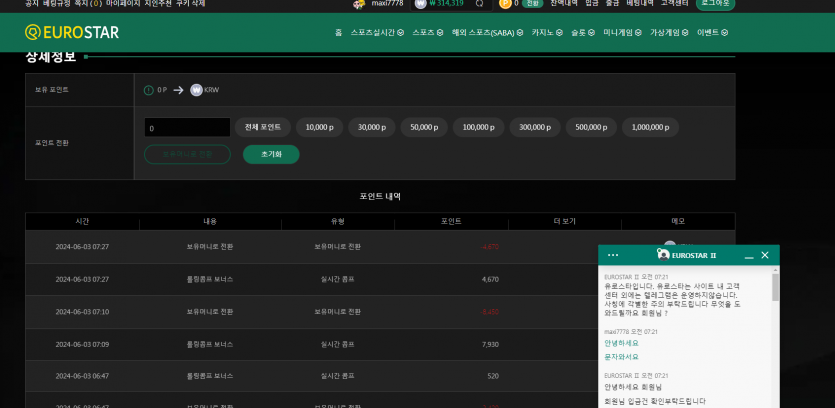Open 베팅내역 link in top bar
The width and height of the screenshot is (835, 408).
pyautogui.click(x=640, y=3)
